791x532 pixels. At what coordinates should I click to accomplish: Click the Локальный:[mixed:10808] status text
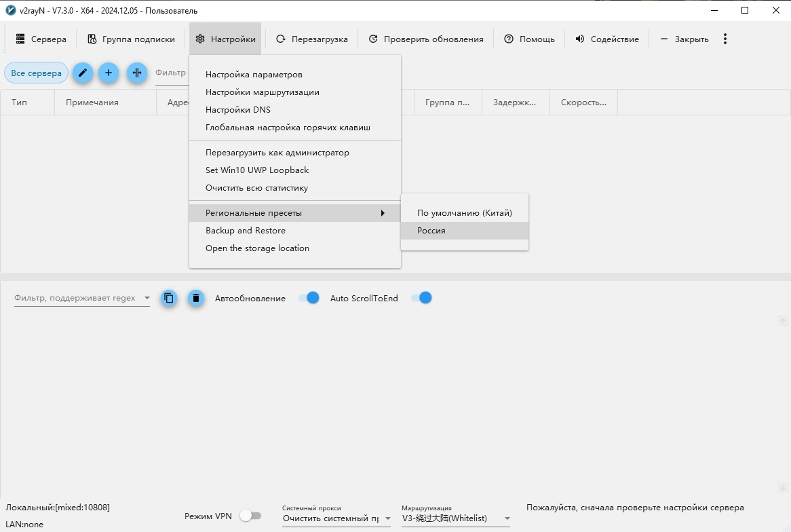[58, 508]
